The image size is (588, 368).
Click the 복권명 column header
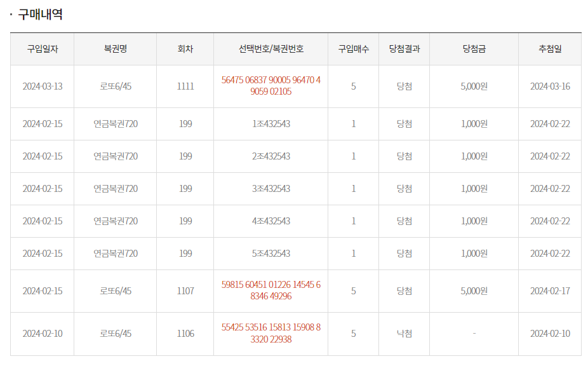click(x=116, y=49)
